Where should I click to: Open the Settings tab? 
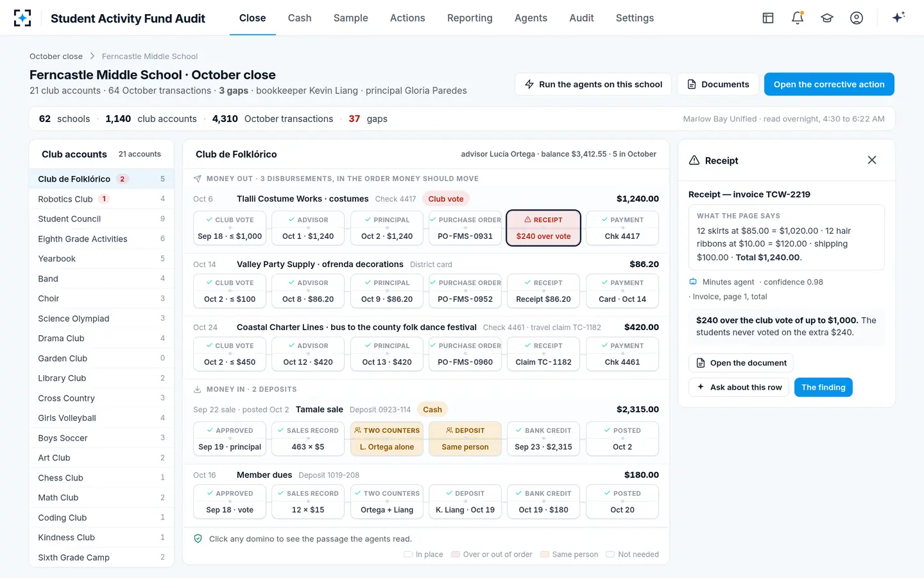635,18
